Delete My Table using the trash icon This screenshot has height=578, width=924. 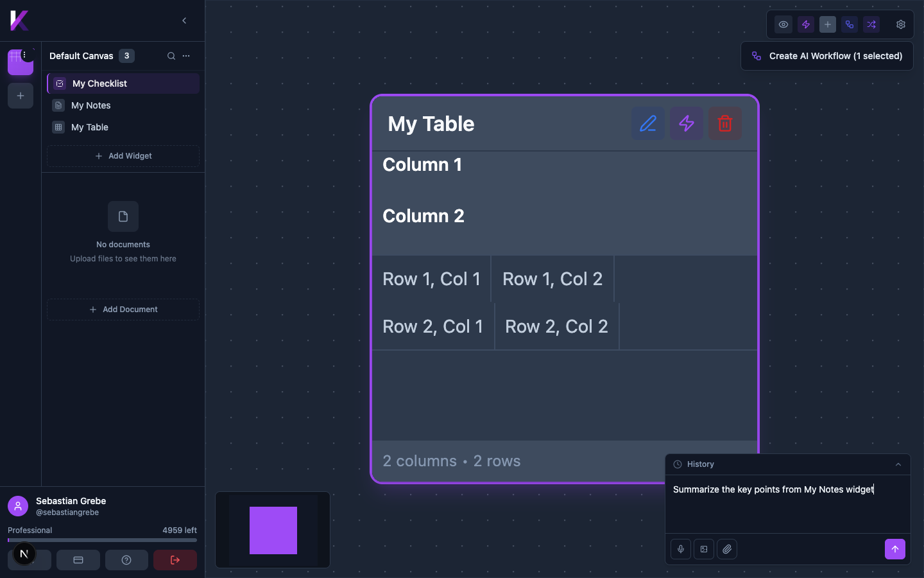tap(725, 123)
